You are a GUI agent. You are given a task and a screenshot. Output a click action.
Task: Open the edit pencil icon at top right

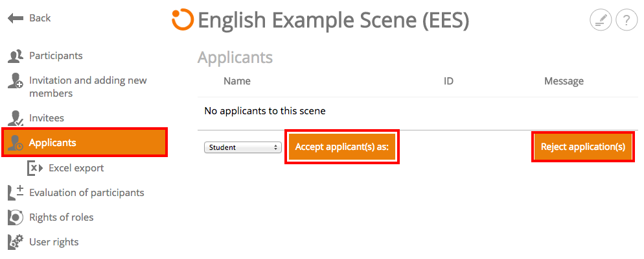tap(601, 21)
